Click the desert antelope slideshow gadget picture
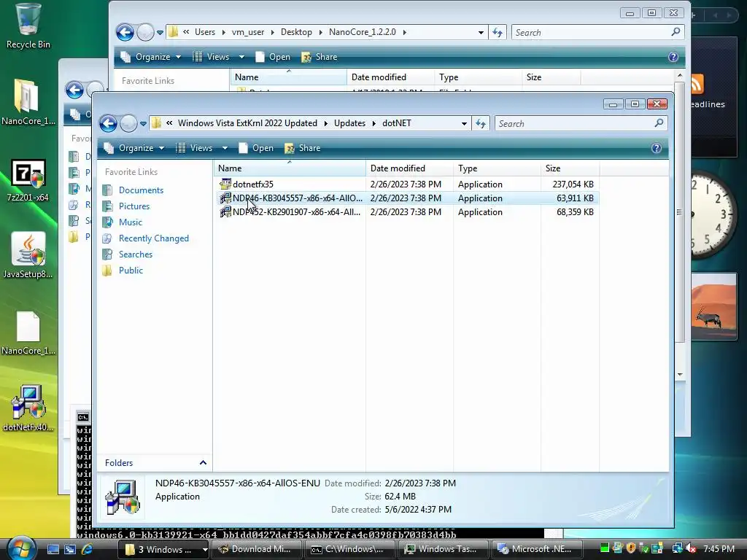Viewport: 747px width, 560px height. [x=714, y=306]
